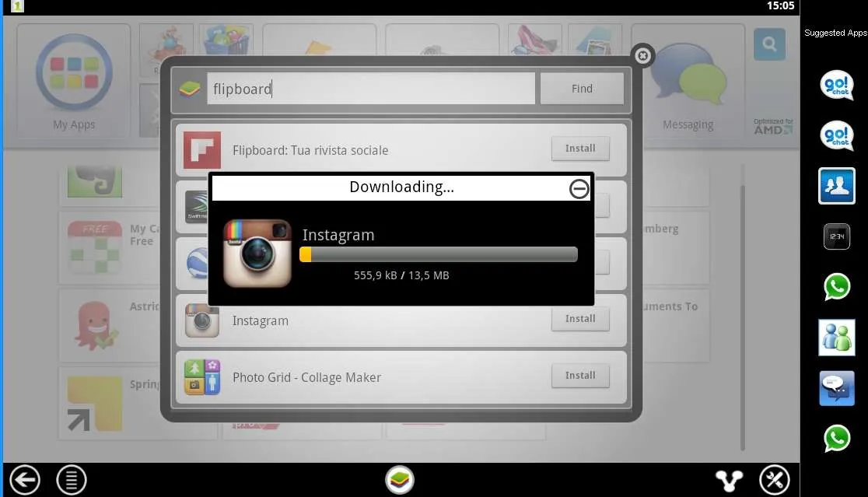Click the magnifier search icon top right
The image size is (868, 497).
(x=769, y=44)
